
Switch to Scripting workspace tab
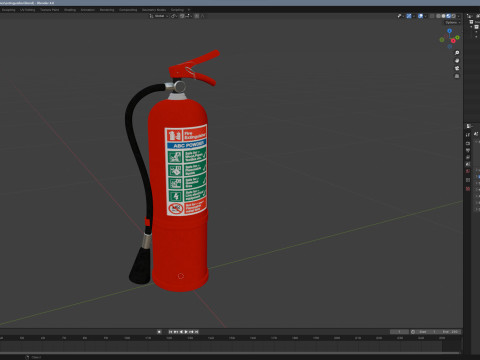pyautogui.click(x=177, y=10)
